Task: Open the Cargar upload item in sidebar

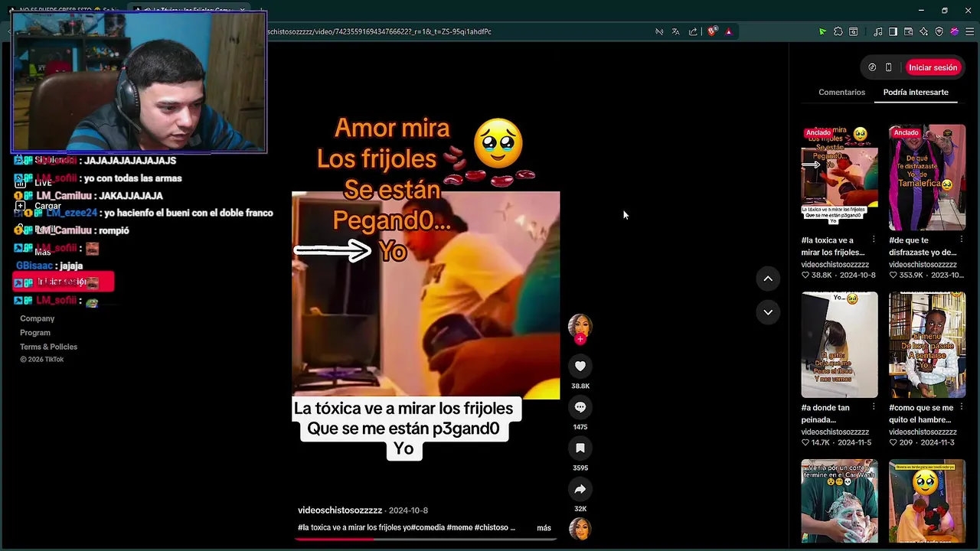Action: click(38, 206)
